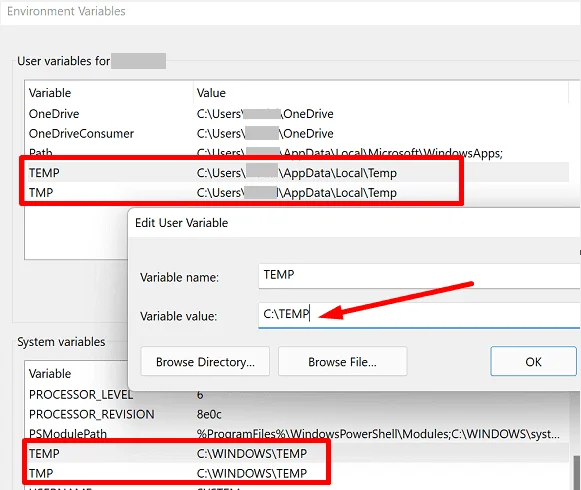The width and height of the screenshot is (581, 490).
Task: Select the system TEMP variable row
Action: point(298,453)
